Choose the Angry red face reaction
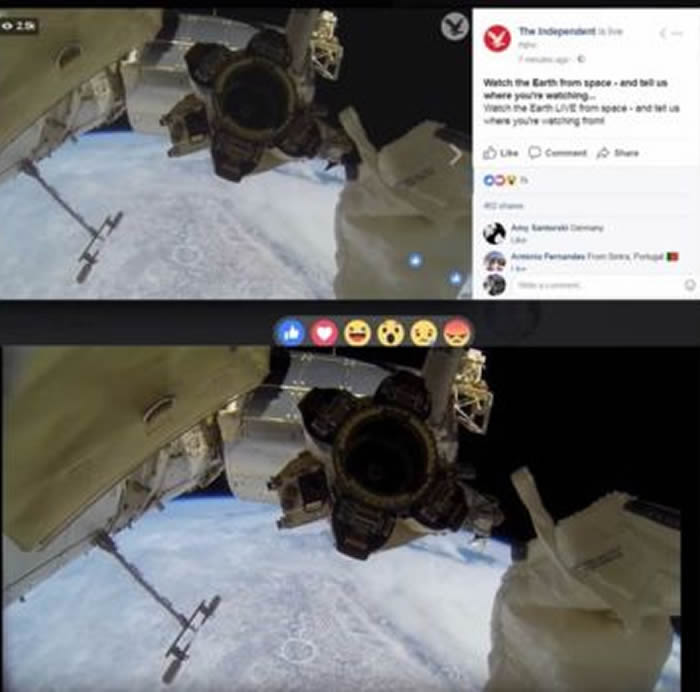700x692 pixels. (457, 333)
